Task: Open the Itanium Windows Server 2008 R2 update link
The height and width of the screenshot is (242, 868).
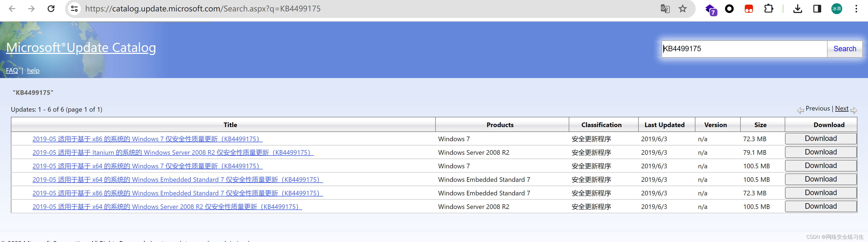Action: tap(173, 153)
